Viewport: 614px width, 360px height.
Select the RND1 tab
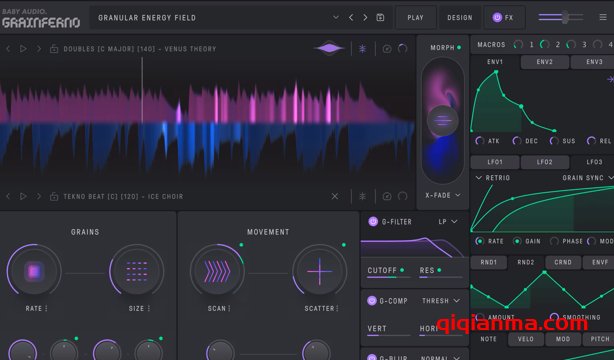tap(489, 262)
